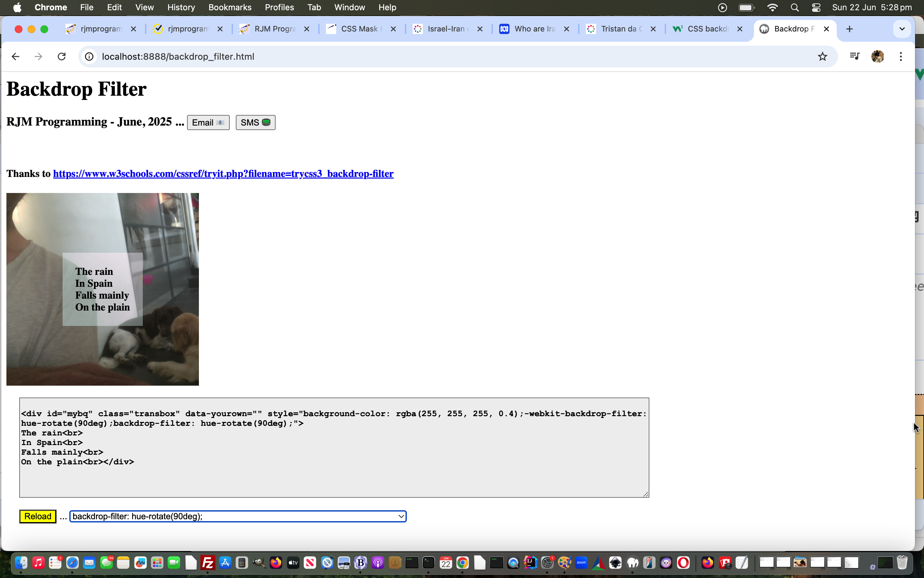This screenshot has width=924, height=578.
Task: Open Messages with 199 badge in dock
Action: pos(106,563)
